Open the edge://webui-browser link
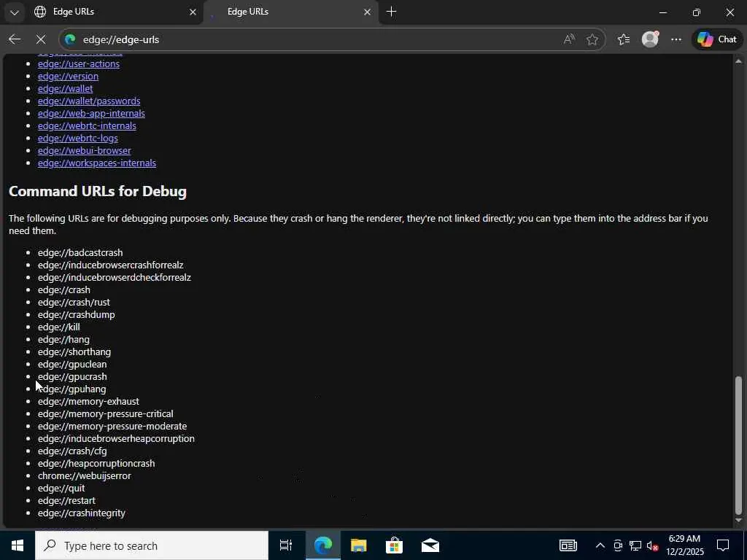 [x=85, y=150]
